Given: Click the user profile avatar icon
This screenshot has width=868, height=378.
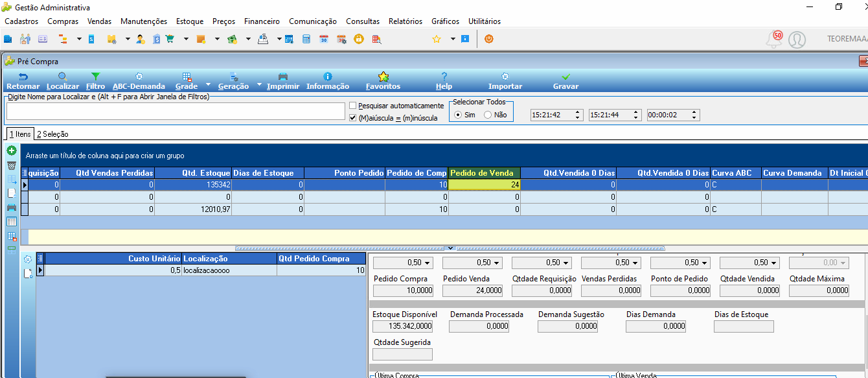Looking at the screenshot, I should [x=797, y=40].
